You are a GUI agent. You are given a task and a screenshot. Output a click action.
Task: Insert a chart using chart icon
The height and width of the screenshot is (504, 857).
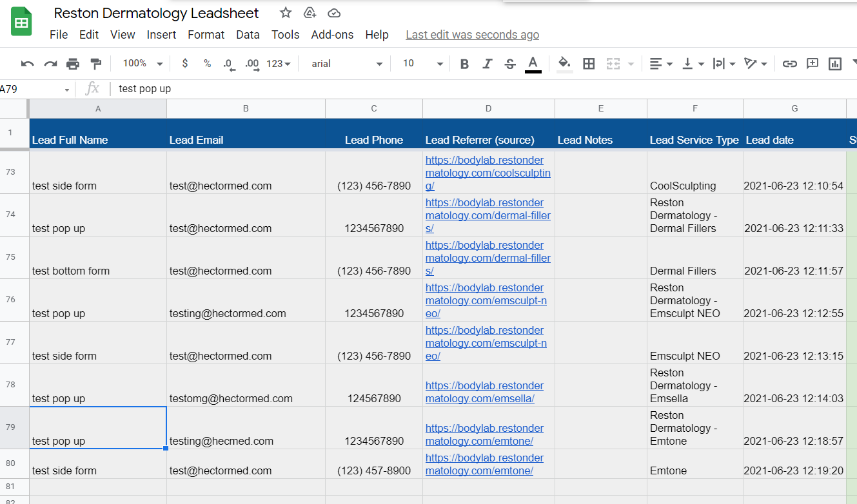pos(835,64)
